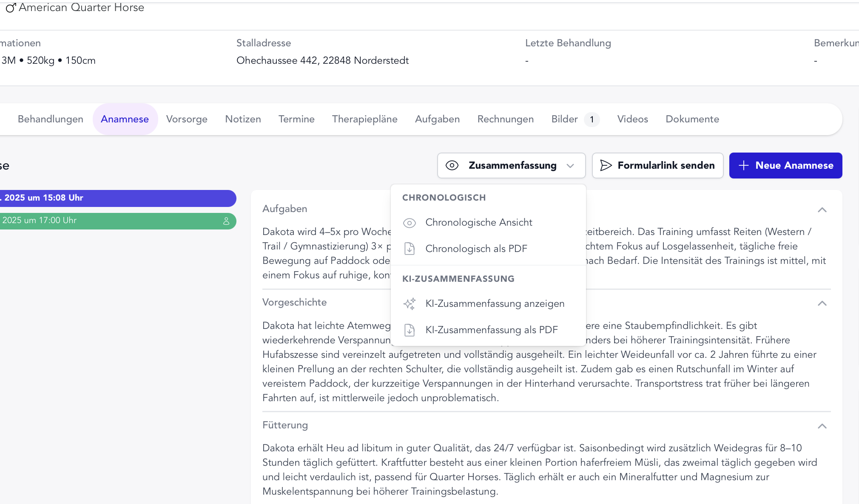Switch to the Behandlungen tab
Image resolution: width=859 pixels, height=504 pixels.
pyautogui.click(x=50, y=119)
